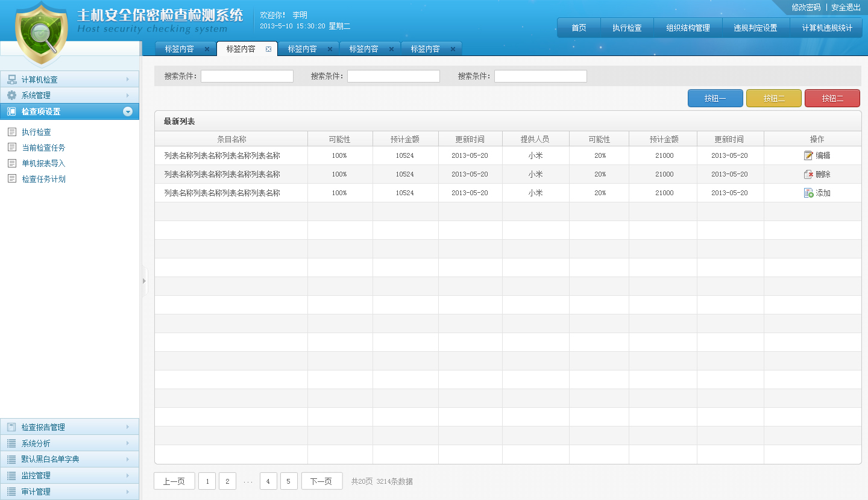Close the active second 标签内容 tab
The width and height of the screenshot is (868, 500).
(x=268, y=49)
